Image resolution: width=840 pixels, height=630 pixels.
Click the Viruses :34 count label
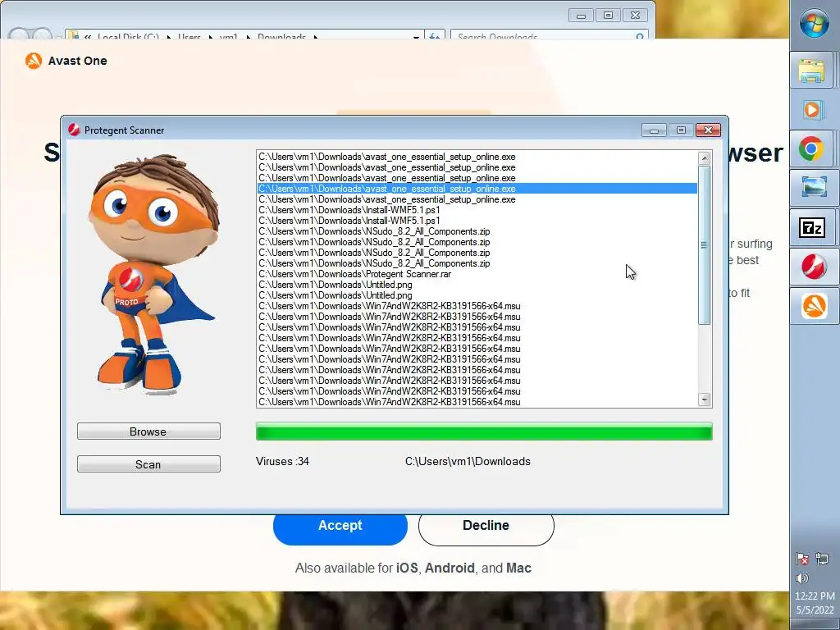coord(282,461)
